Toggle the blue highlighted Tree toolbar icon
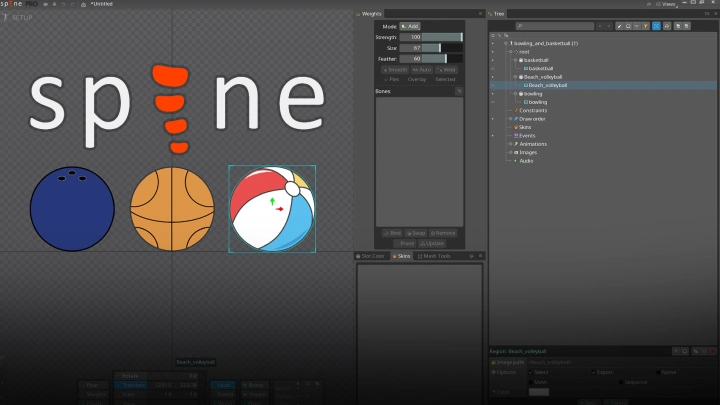Image resolution: width=720 pixels, height=405 pixels. pos(656,26)
